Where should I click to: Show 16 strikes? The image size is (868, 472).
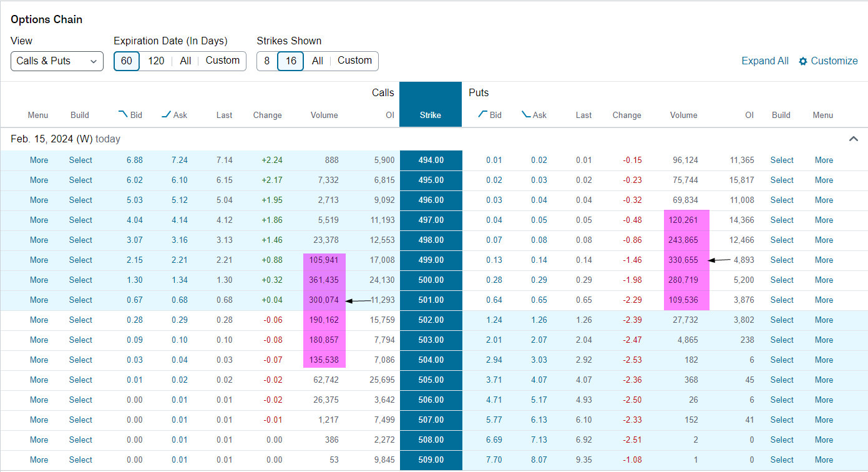pyautogui.click(x=291, y=61)
